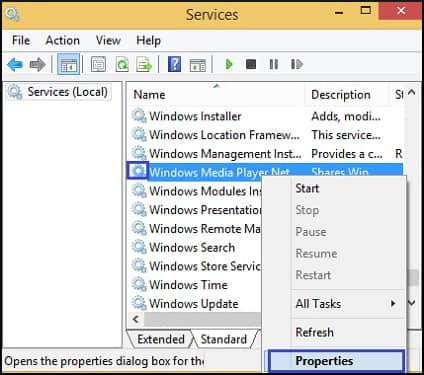
Task: Click the 'Adds, modi...' description cell
Action: 346,116
